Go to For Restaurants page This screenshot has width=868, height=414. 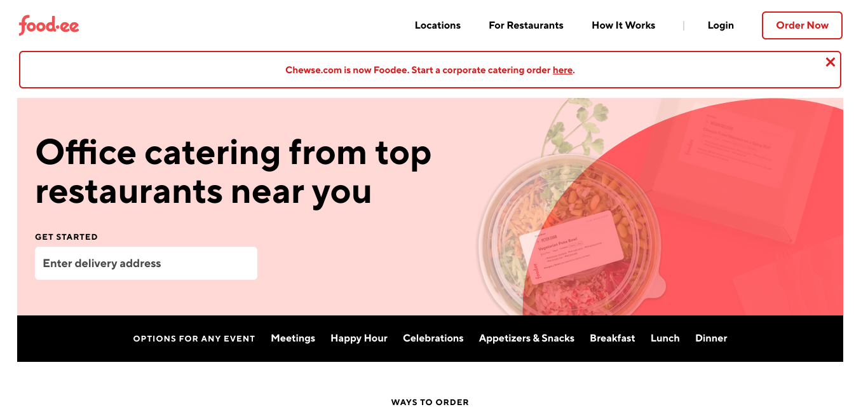526,25
